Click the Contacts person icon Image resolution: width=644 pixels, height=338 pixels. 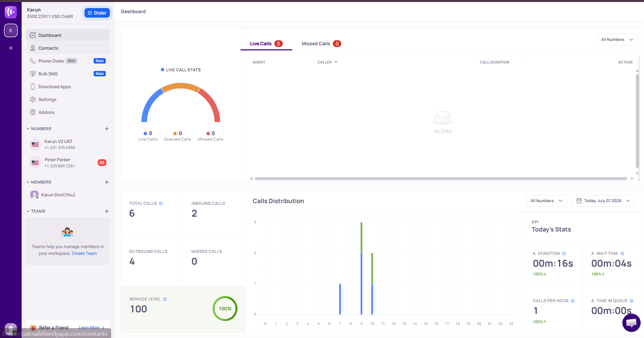pos(33,48)
